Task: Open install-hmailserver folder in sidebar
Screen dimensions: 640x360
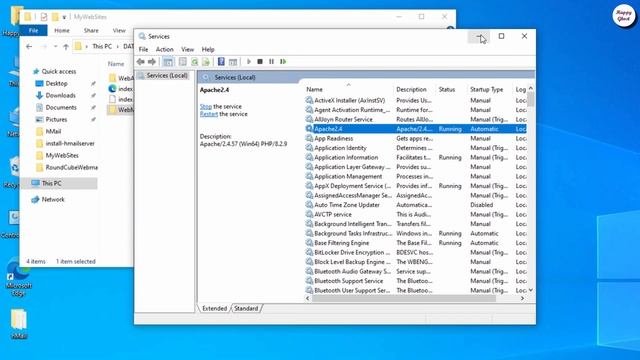Action: pos(70,144)
